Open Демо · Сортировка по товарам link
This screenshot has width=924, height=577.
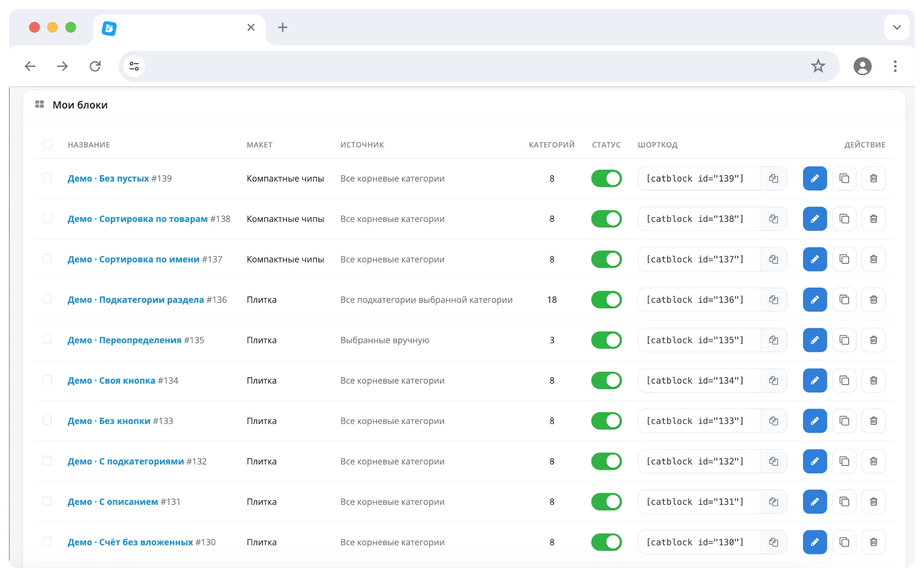pyautogui.click(x=138, y=219)
